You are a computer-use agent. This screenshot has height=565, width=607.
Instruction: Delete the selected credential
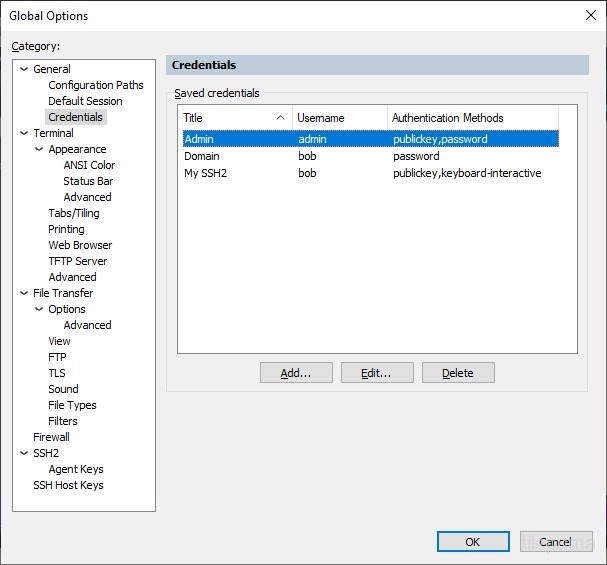(458, 373)
